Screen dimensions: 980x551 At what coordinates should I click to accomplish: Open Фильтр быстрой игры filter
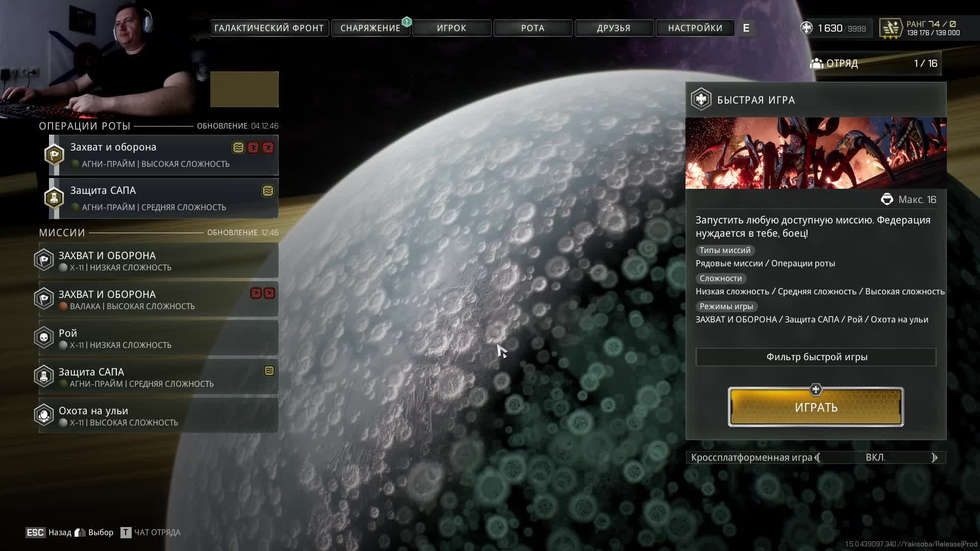pos(816,357)
